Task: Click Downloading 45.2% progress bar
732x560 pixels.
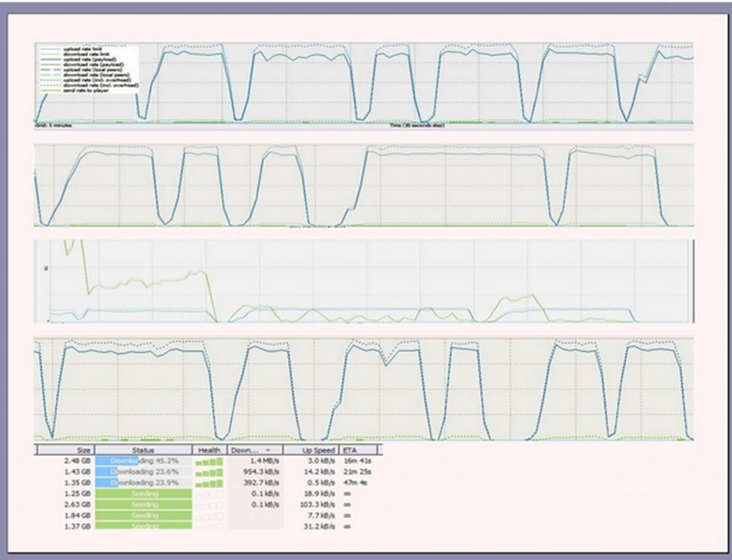Action: (x=144, y=461)
